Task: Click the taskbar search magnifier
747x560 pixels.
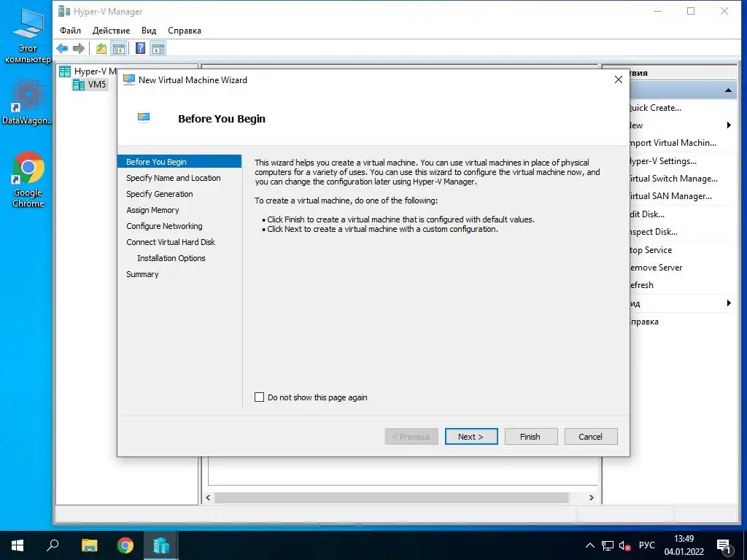Action: click(x=53, y=545)
